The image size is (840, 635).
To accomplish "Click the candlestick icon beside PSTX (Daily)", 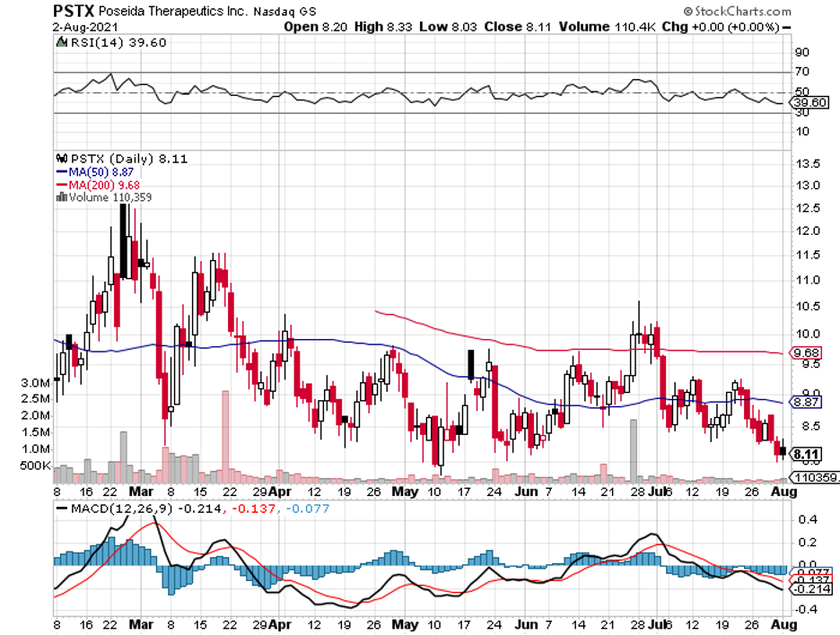I will pos(60,155).
